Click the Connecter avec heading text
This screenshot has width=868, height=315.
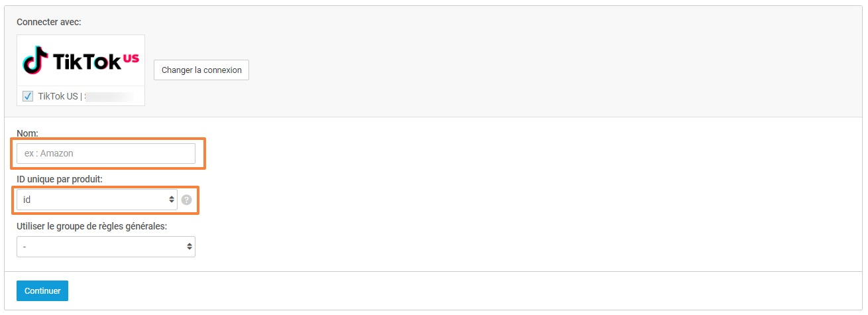pos(48,23)
